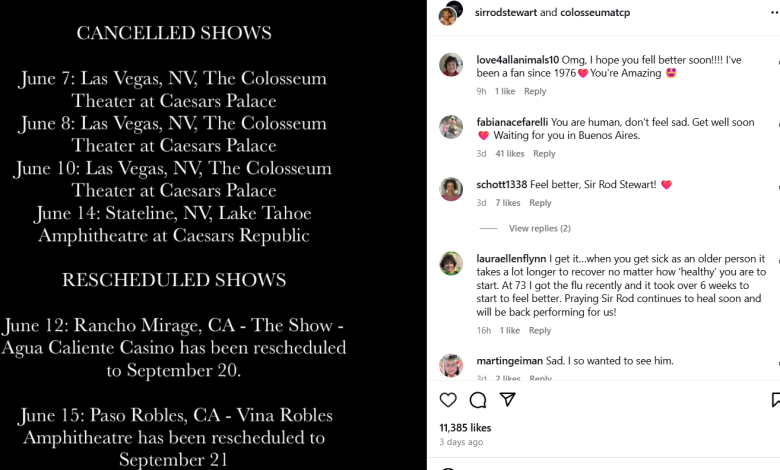The image size is (780, 470).
Task: Expand View replies (2) under schott1338
Action: [x=539, y=228]
